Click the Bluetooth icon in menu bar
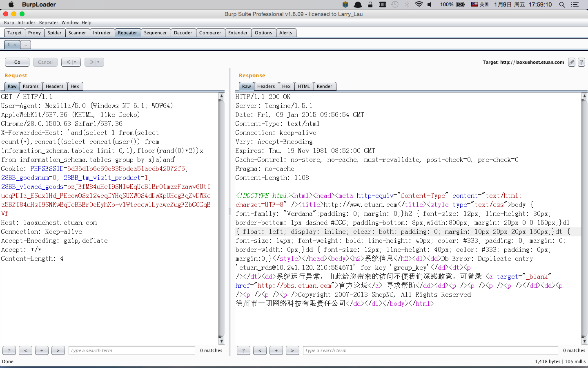The image size is (588, 368). click(x=407, y=4)
